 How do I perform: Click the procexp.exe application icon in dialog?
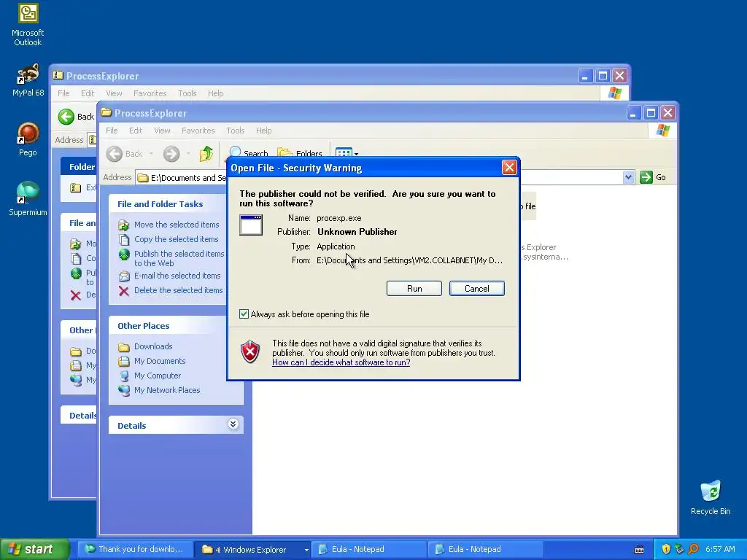251,225
